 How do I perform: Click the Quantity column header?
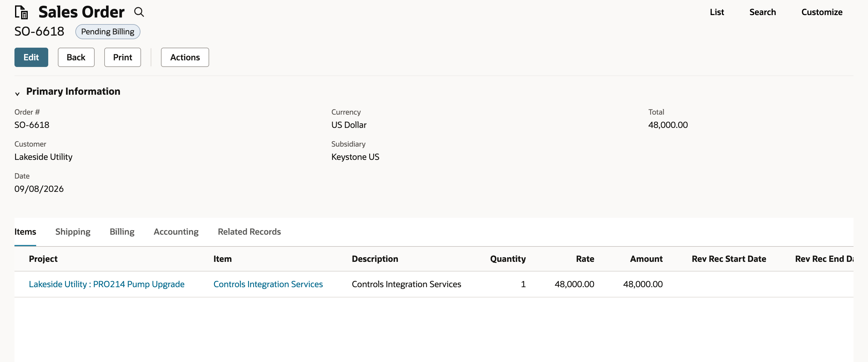pyautogui.click(x=508, y=259)
